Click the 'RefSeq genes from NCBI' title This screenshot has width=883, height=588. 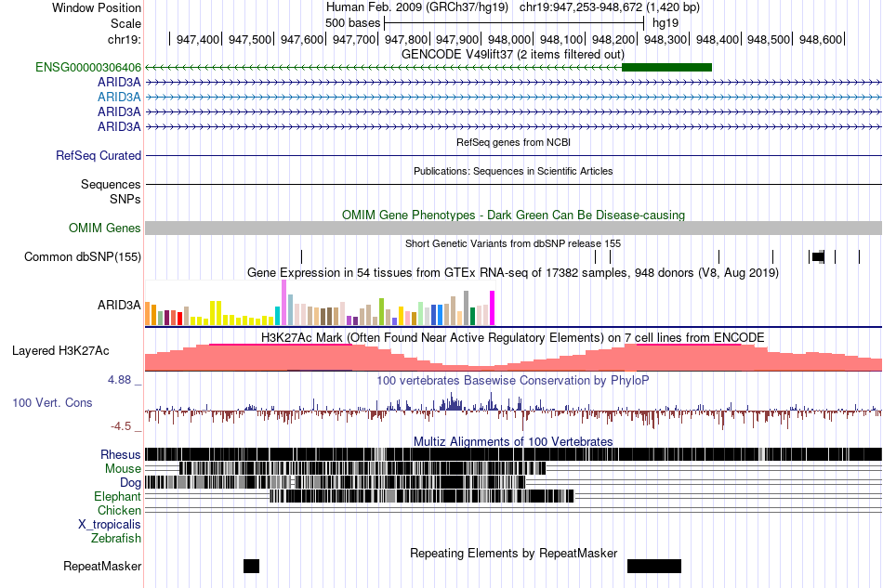coord(513,142)
